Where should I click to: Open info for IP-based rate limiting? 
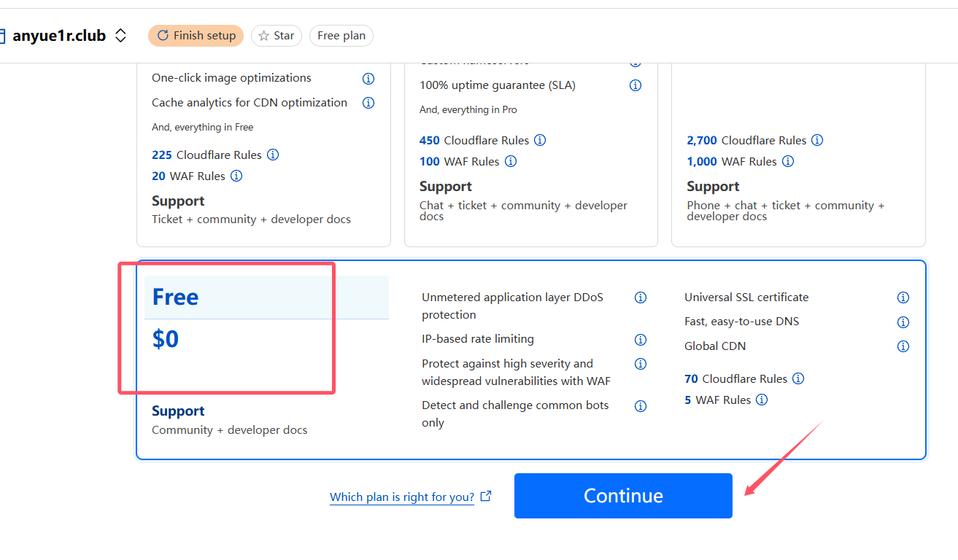641,339
